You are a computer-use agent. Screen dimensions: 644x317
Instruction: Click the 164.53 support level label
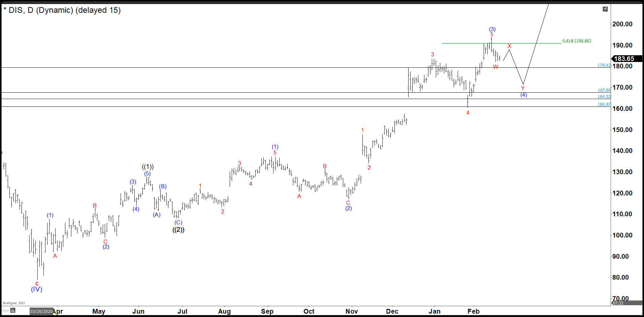(x=604, y=97)
